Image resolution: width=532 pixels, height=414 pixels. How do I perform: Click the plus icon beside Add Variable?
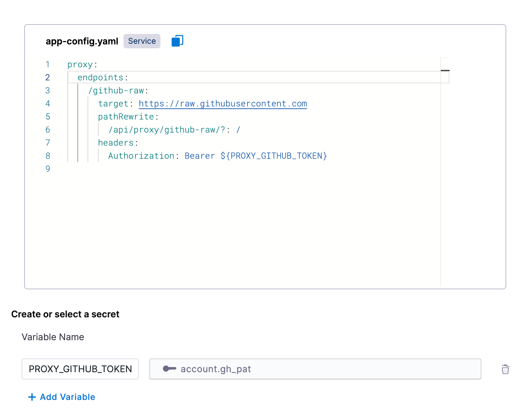click(x=32, y=397)
